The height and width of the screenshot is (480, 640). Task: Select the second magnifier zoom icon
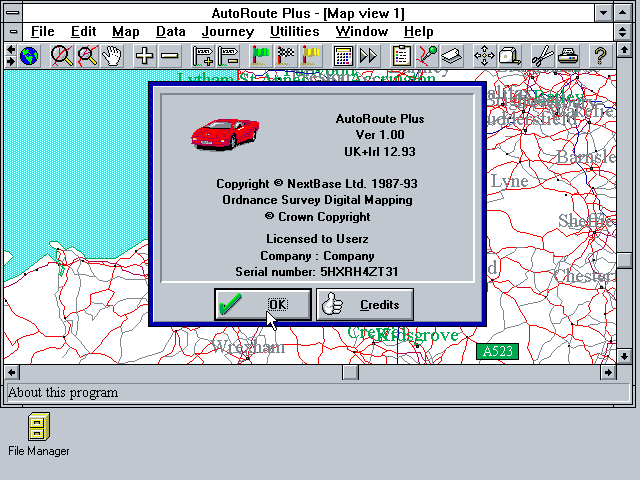pyautogui.click(x=87, y=56)
